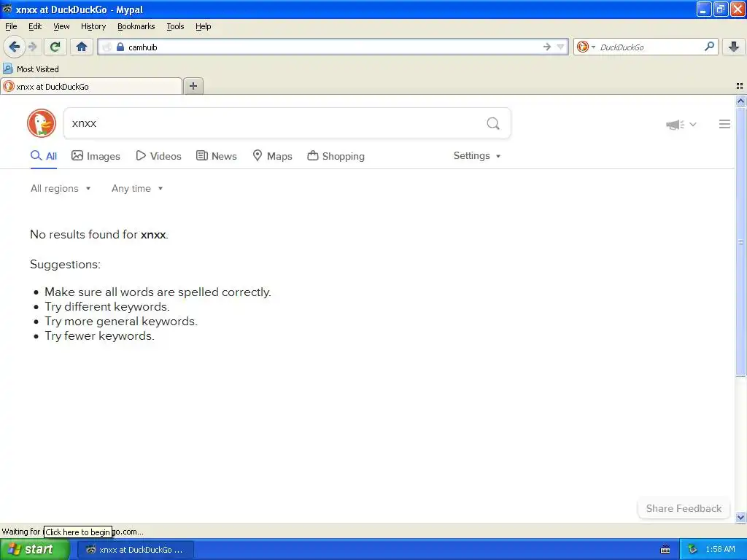
Task: Reload the page with the refresh icon
Action: 55,47
